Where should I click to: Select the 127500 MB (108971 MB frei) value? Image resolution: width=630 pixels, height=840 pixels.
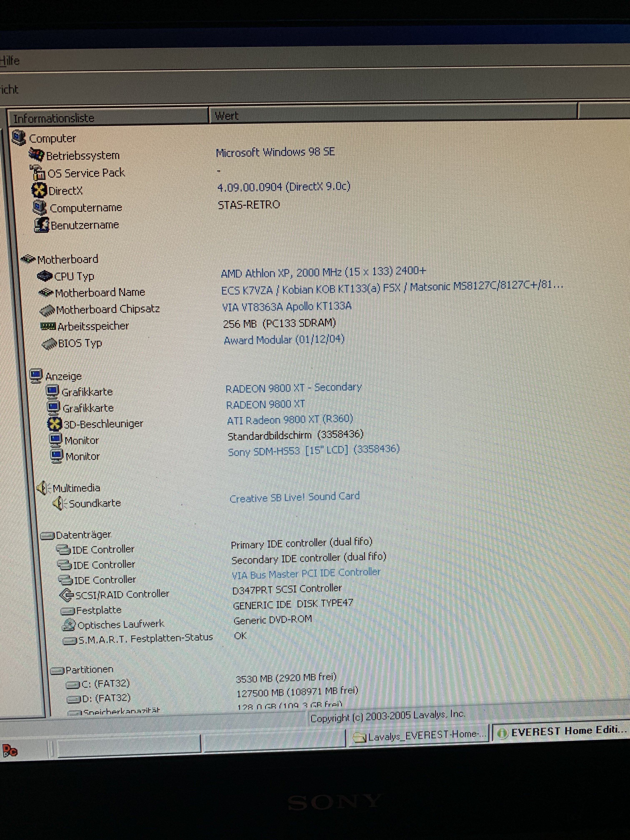coord(297,691)
